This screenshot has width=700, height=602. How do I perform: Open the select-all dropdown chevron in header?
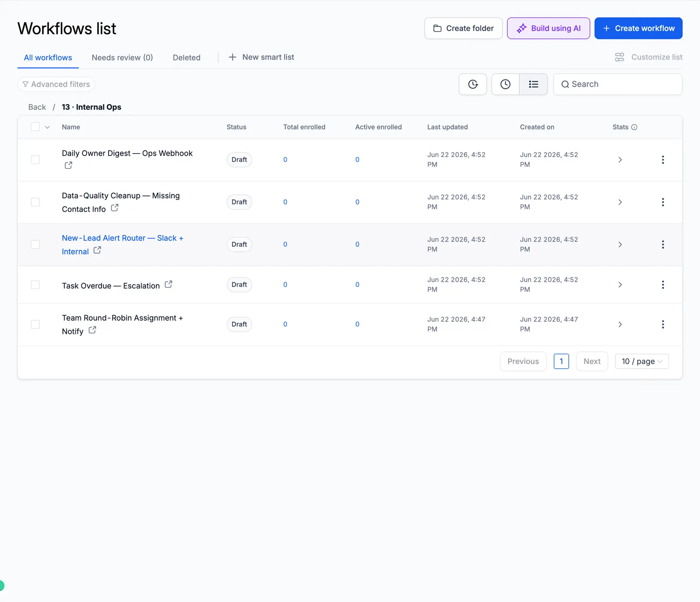click(x=47, y=127)
